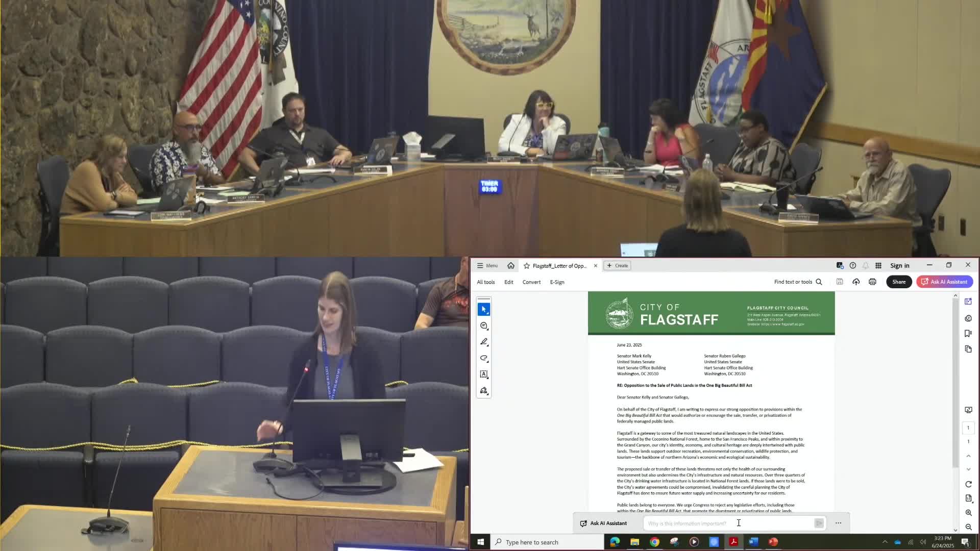Viewport: 980px width, 551px height.
Task: Open Google Chrome from the taskbar
Action: (654, 542)
